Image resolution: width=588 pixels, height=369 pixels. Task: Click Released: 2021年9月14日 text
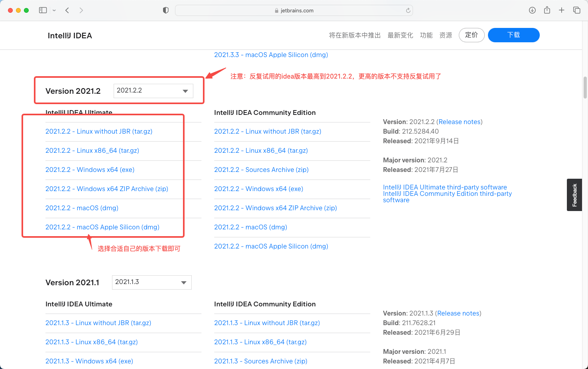(x=421, y=141)
